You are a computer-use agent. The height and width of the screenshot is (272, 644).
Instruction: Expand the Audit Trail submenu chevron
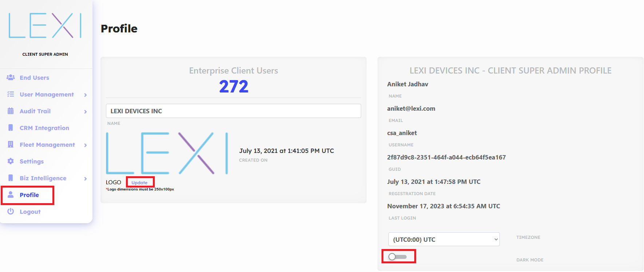click(x=86, y=112)
